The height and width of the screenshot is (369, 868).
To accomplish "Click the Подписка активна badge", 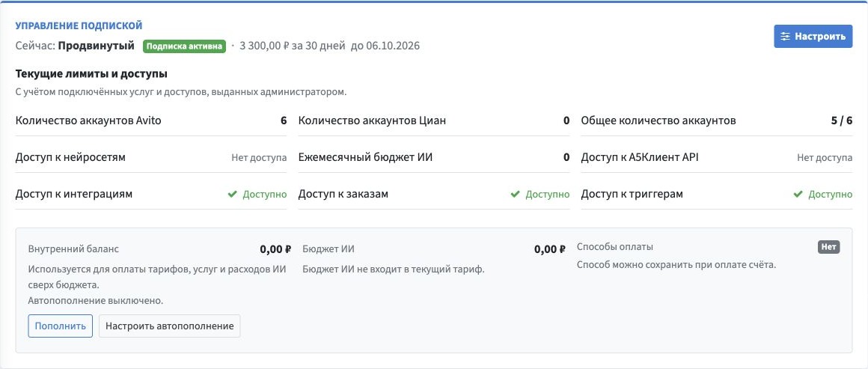I will click(184, 46).
